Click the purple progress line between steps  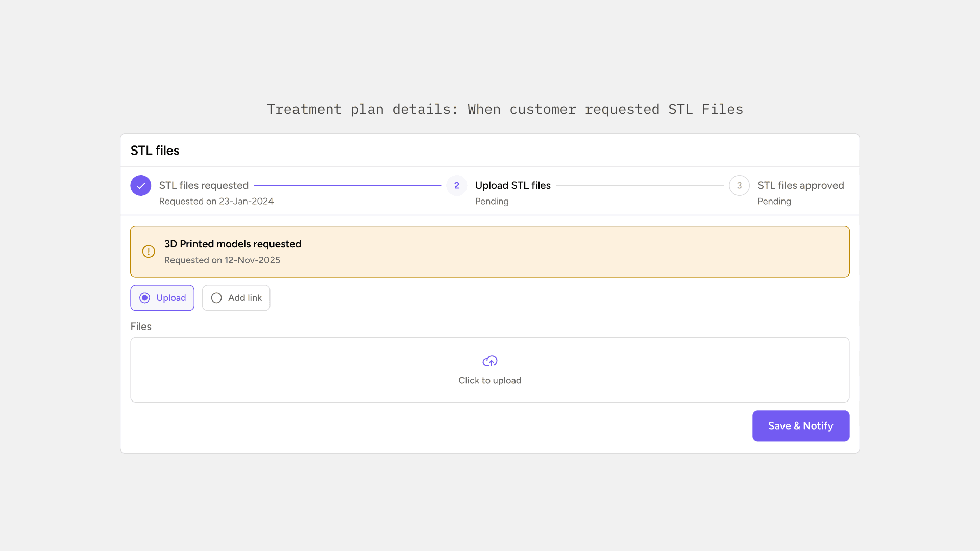347,186
